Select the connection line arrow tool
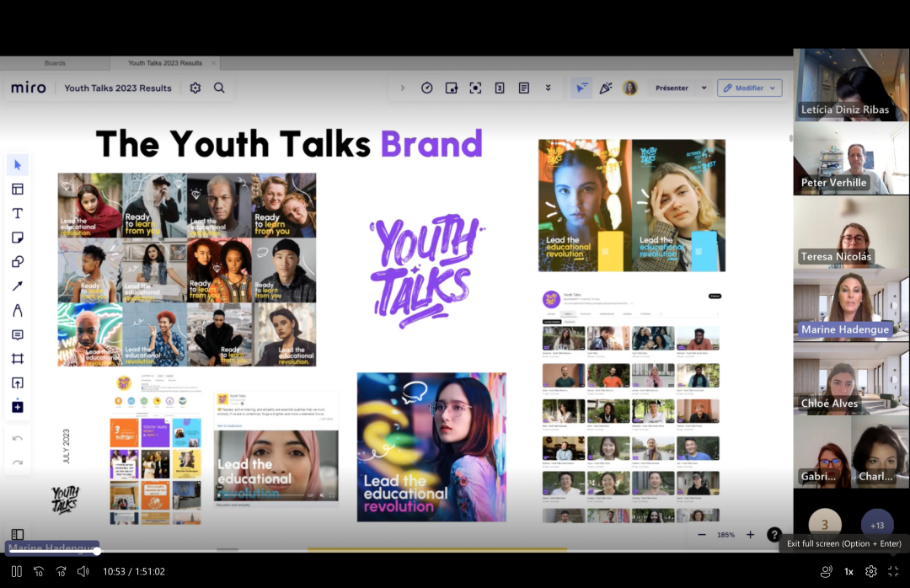The image size is (910, 588). [x=18, y=286]
